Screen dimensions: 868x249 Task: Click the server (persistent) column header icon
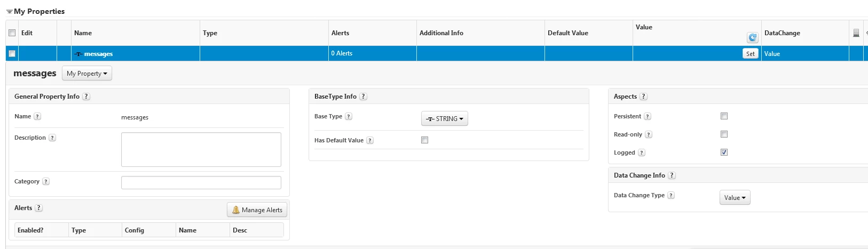(x=856, y=33)
